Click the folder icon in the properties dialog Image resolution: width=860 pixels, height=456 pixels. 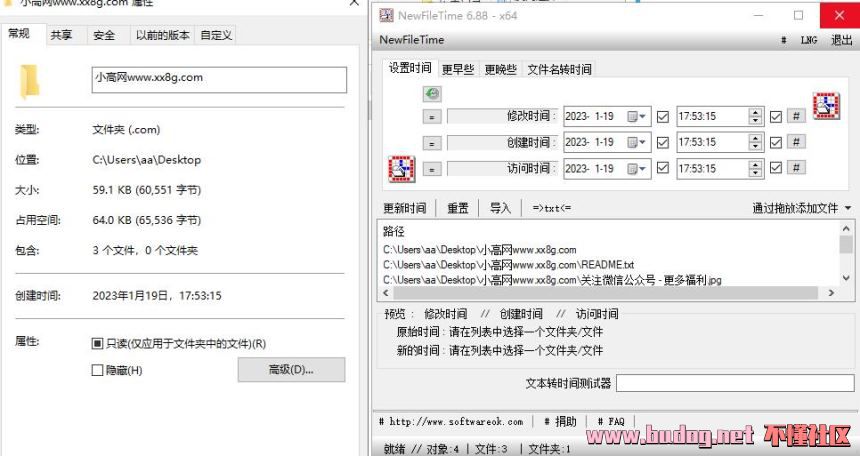tap(30, 81)
